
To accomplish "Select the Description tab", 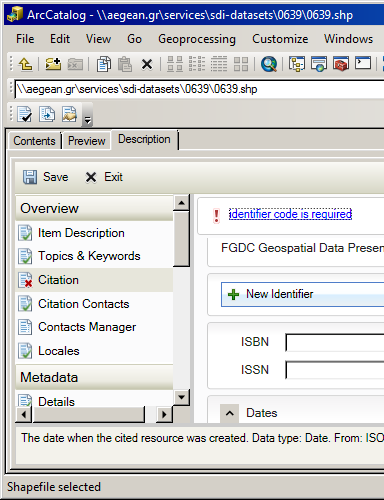I will point(144,139).
